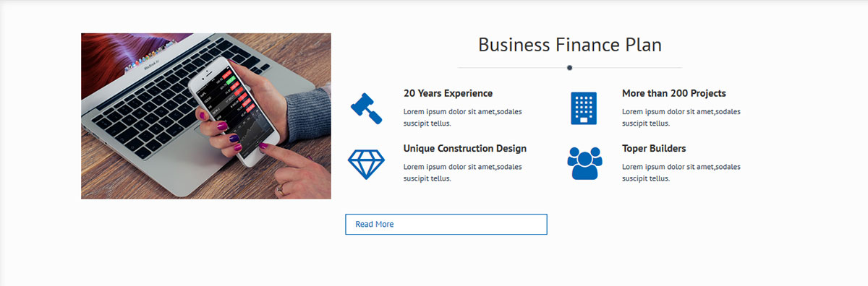Click the description under Toper Builders
The width and height of the screenshot is (868, 286).
click(x=681, y=173)
